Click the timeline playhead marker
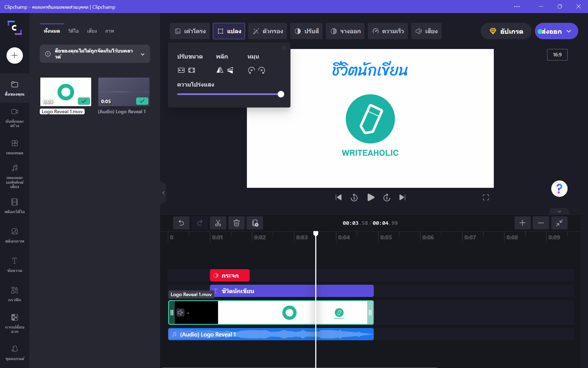The image size is (588, 368). point(316,234)
